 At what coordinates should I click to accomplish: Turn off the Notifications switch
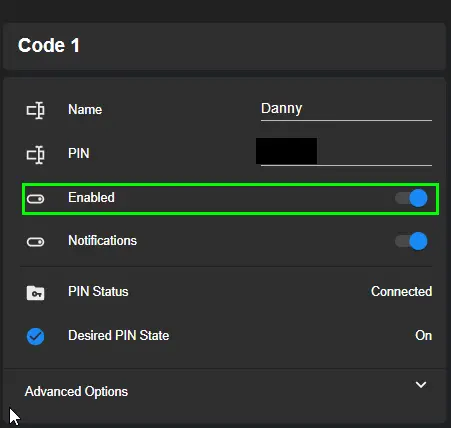coord(411,241)
